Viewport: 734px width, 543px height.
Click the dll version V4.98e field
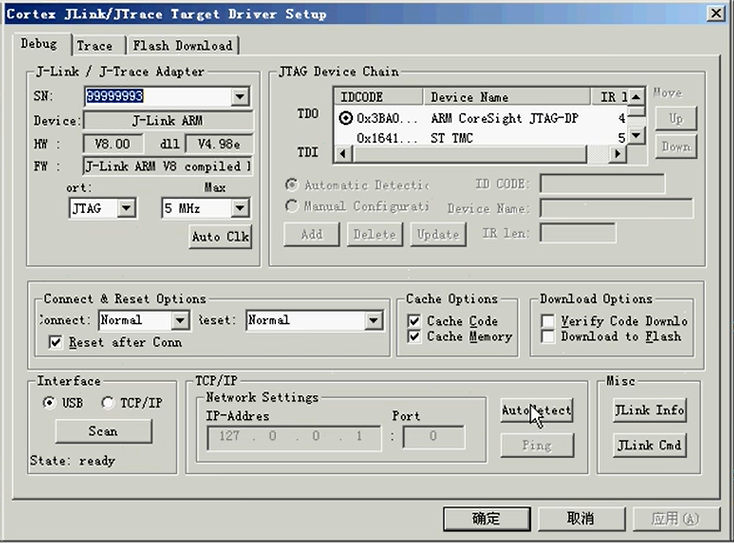(x=219, y=144)
